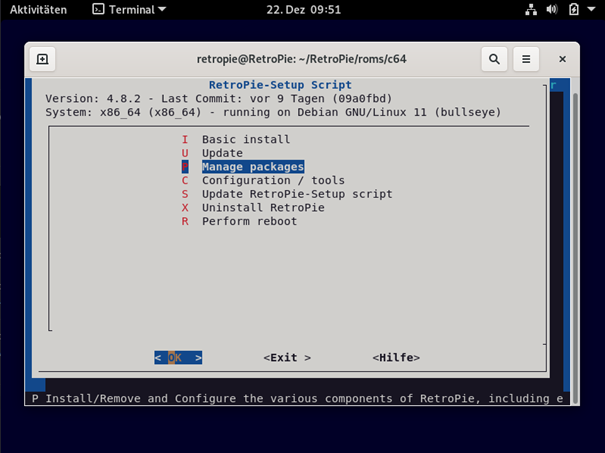Viewport: 605px width, 453px height.
Task: Open a new terminal tab
Action: 42,59
